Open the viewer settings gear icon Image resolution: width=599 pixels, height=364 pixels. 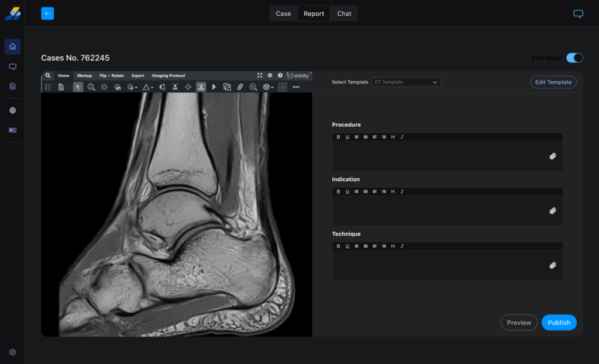270,75
